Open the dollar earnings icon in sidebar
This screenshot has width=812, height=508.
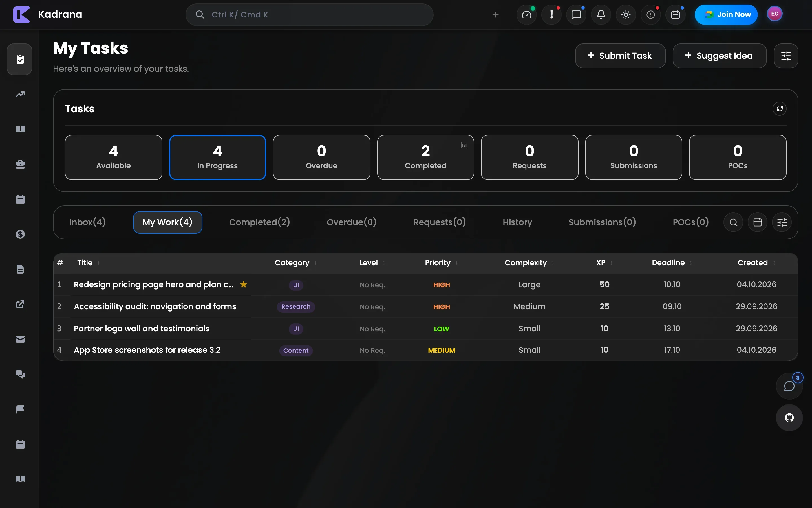tap(20, 234)
